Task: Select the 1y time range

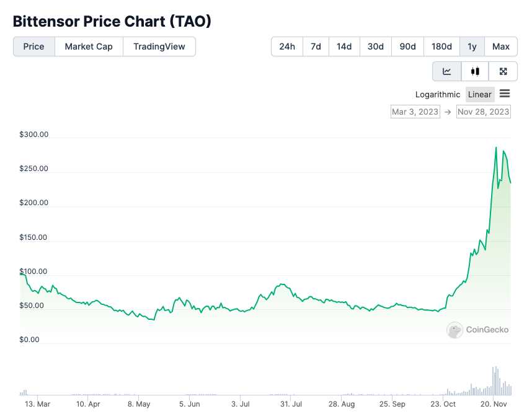Action: click(x=472, y=46)
